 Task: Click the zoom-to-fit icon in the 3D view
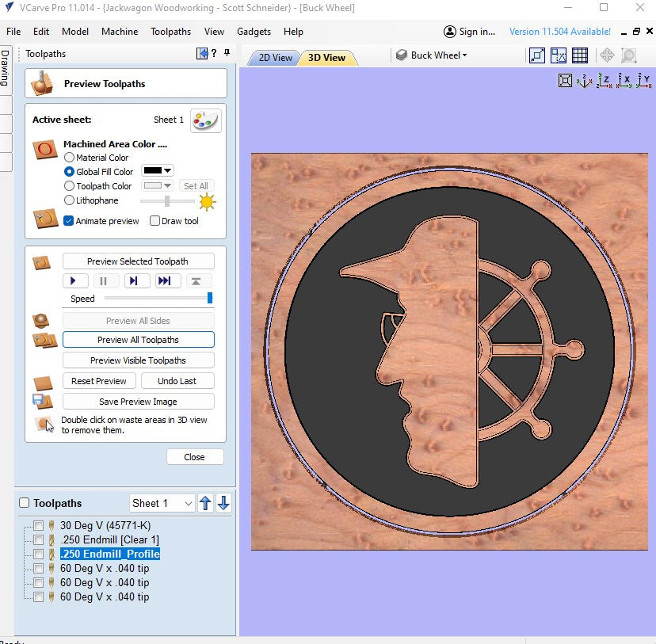point(565,80)
